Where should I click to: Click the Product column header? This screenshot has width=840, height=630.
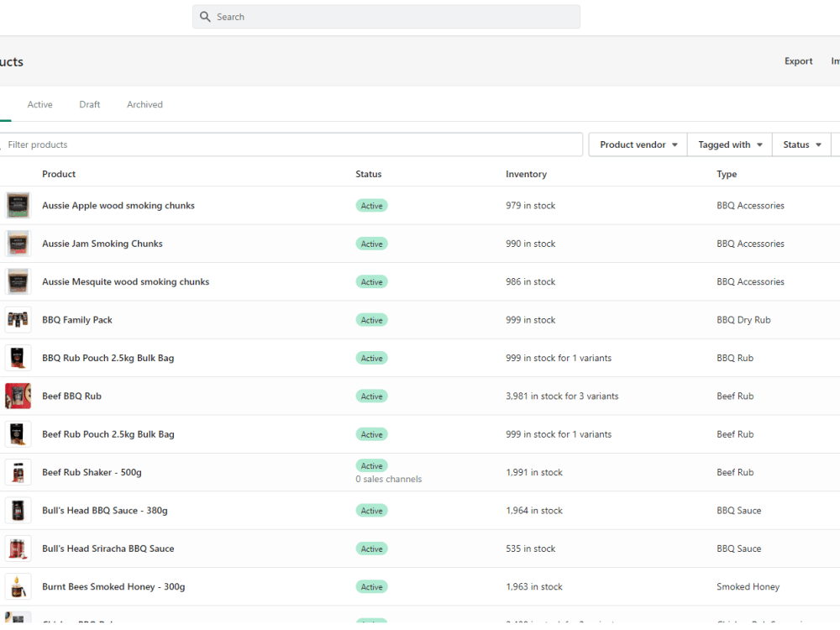tap(59, 174)
